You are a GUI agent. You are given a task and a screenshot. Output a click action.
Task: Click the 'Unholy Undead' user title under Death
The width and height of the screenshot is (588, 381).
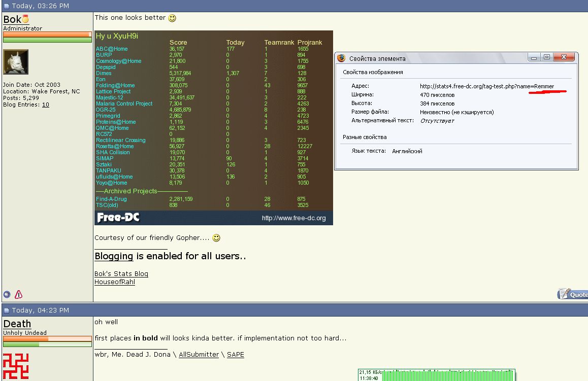pyautogui.click(x=25, y=333)
